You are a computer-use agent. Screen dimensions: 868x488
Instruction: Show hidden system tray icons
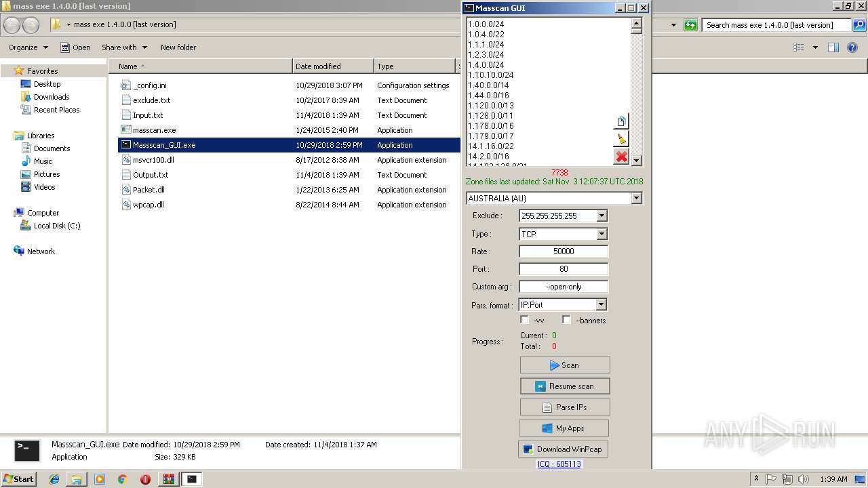(756, 479)
